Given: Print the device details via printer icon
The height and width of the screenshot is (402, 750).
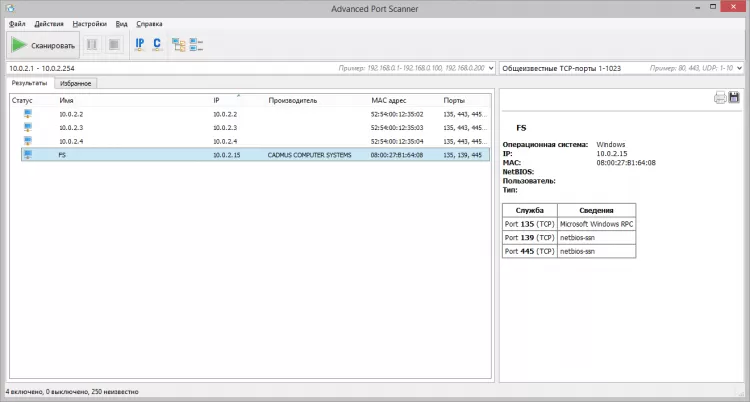Looking at the screenshot, I should (719, 97).
